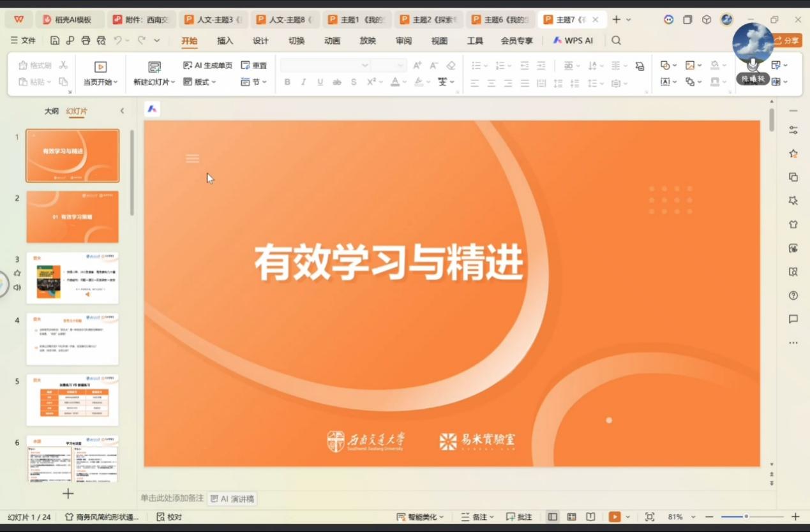Toggle Center paragraph alignment
810x532 pixels.
pos(491,82)
